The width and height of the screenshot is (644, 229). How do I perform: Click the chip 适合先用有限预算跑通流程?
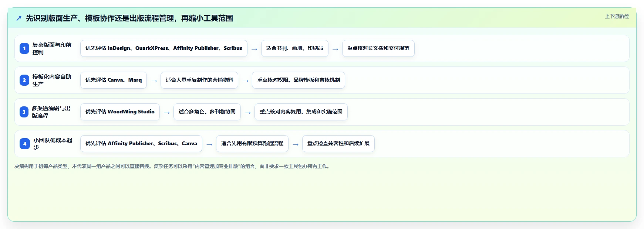[x=252, y=144]
